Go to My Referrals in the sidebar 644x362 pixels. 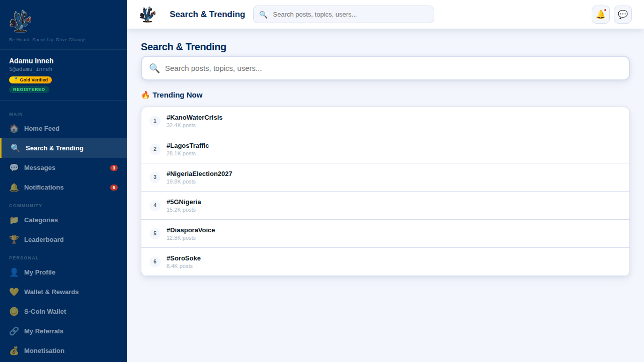(x=63, y=331)
